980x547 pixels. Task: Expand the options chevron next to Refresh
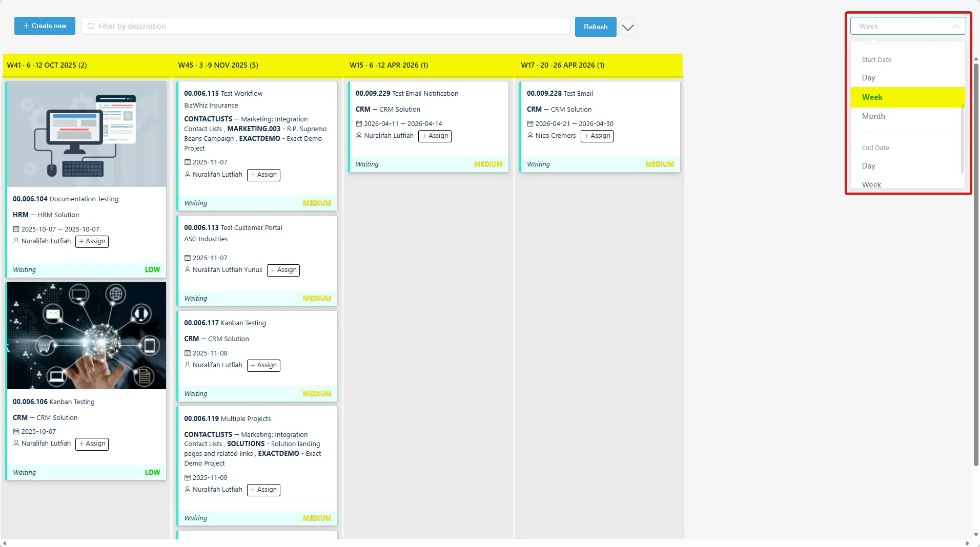628,27
